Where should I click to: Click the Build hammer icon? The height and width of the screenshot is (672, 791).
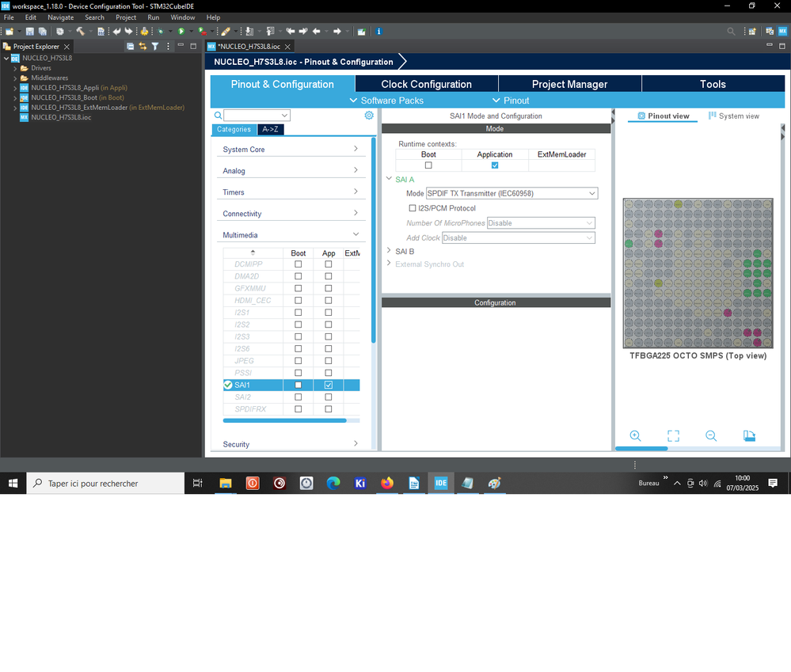click(80, 31)
